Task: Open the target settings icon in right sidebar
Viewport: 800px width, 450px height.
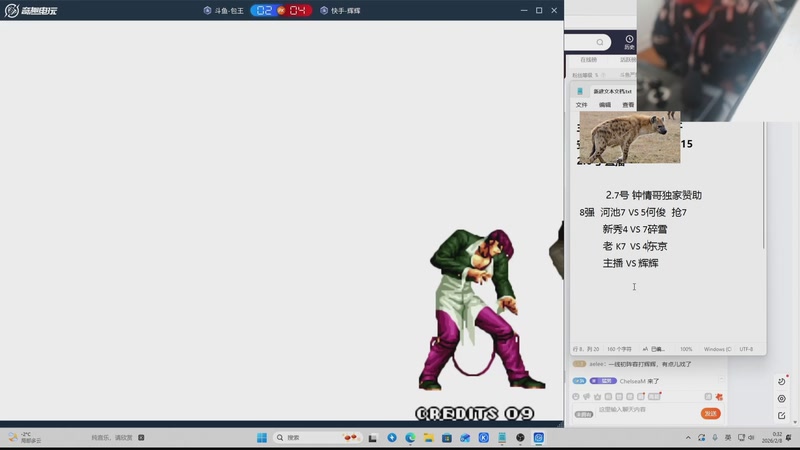Action: pyautogui.click(x=782, y=398)
